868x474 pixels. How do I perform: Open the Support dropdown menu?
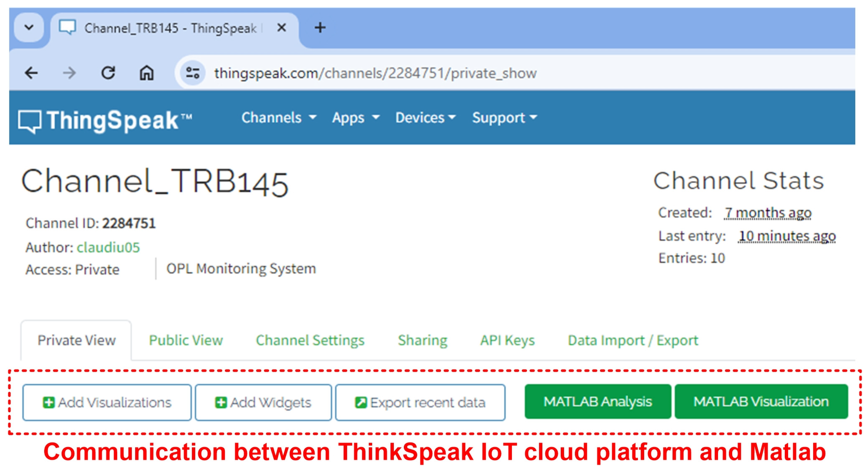tap(504, 118)
